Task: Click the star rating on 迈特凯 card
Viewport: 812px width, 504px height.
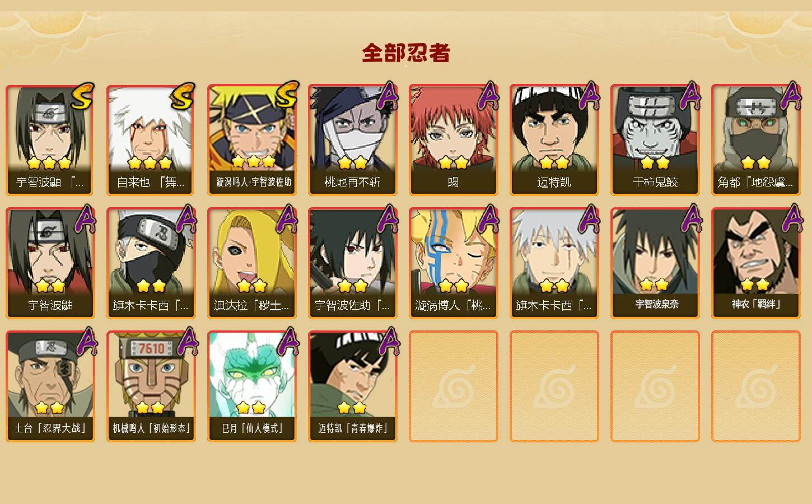Action: pyautogui.click(x=554, y=163)
